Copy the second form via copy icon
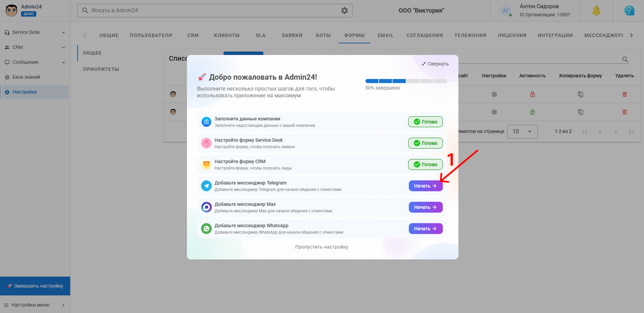The height and width of the screenshot is (313, 644). click(x=580, y=112)
